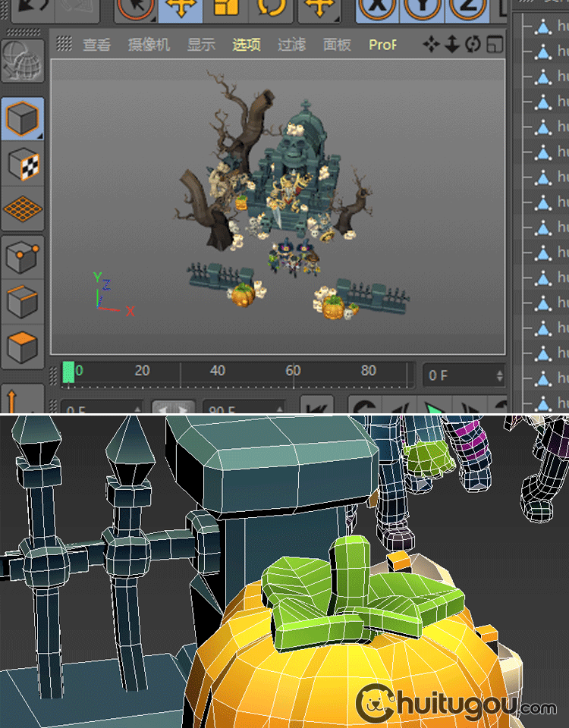The width and height of the screenshot is (569, 728).
Task: Open the ProRender viewport menu
Action: tap(382, 45)
